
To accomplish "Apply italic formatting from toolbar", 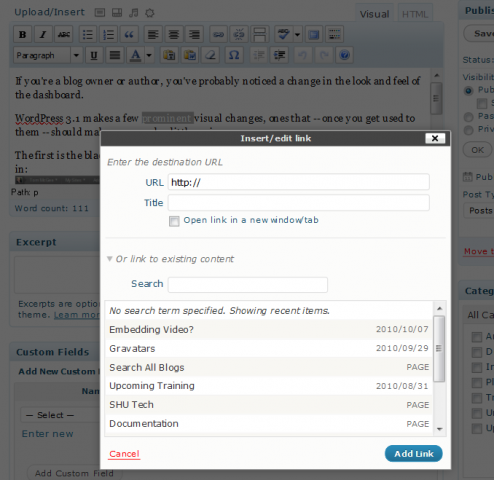I will (x=43, y=34).
